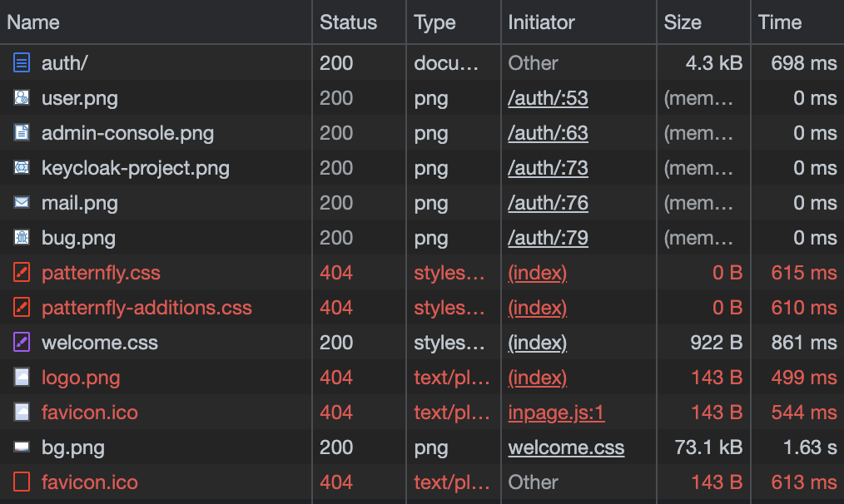Click the mail.png envelope icon
Screen dimensions: 844x504
(22, 203)
